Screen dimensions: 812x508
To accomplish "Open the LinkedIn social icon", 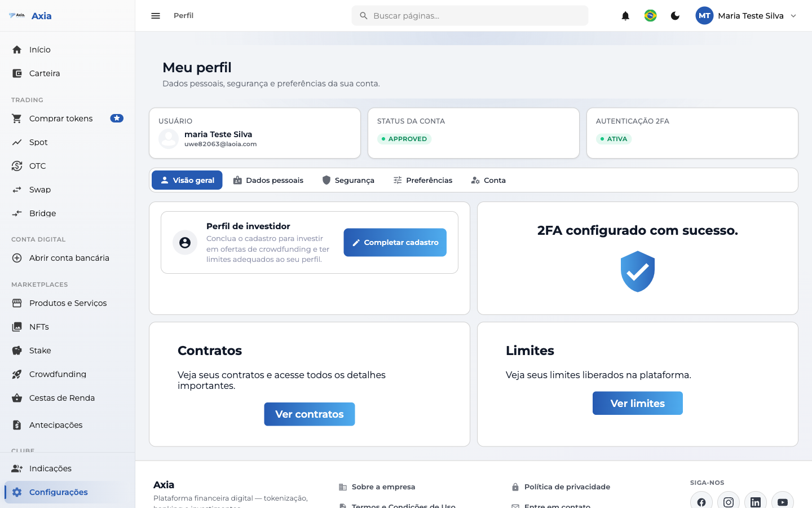I will (x=756, y=502).
